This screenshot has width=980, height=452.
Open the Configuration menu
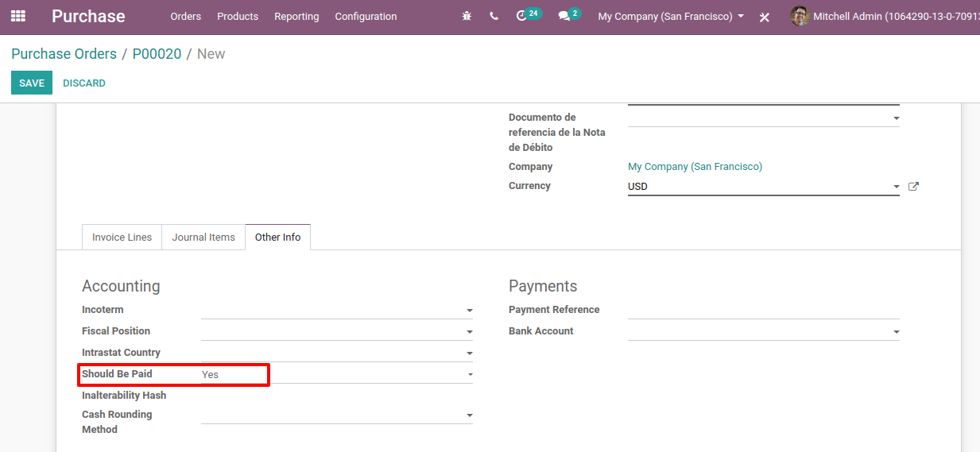point(366,16)
